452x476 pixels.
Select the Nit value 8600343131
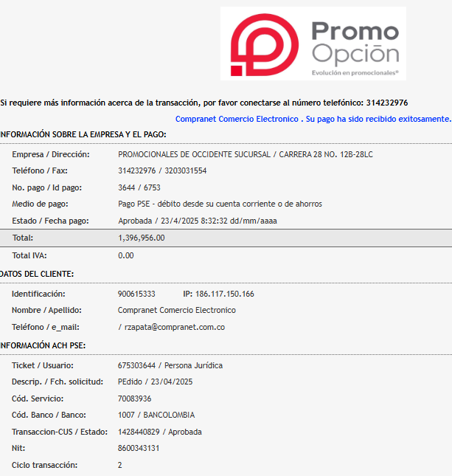139,448
